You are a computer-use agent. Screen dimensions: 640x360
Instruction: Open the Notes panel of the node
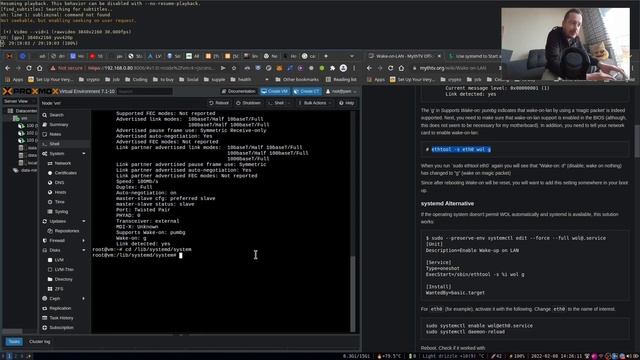coord(55,134)
